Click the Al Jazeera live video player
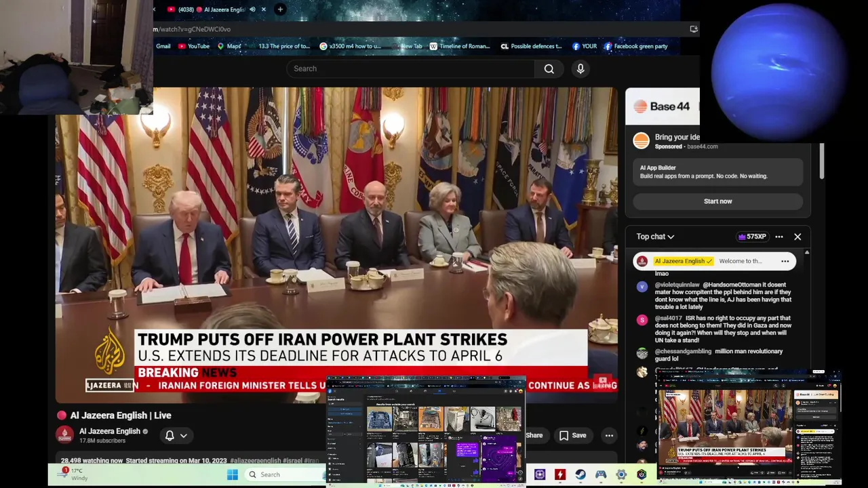The height and width of the screenshot is (488, 868). (x=336, y=245)
